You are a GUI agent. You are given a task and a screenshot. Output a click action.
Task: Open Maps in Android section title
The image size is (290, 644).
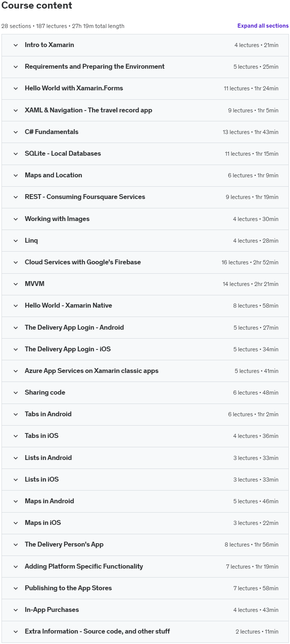tap(49, 501)
